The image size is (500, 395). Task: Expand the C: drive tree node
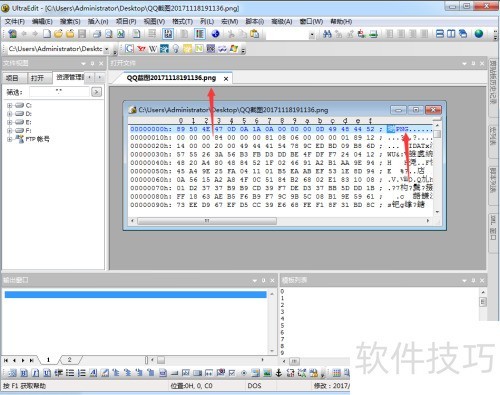click(x=9, y=105)
